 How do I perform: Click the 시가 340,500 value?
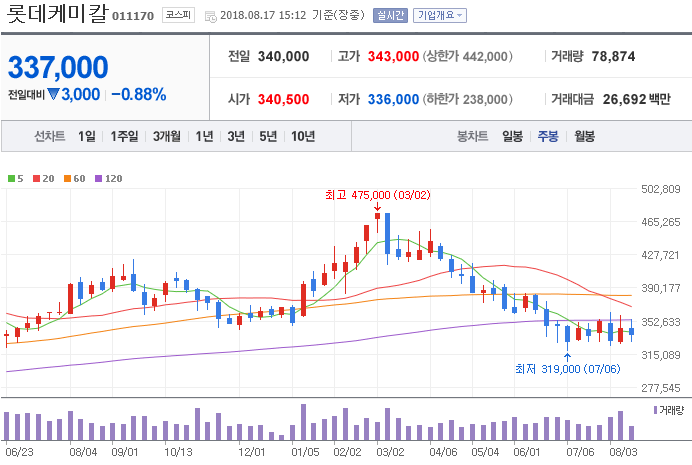283,99
